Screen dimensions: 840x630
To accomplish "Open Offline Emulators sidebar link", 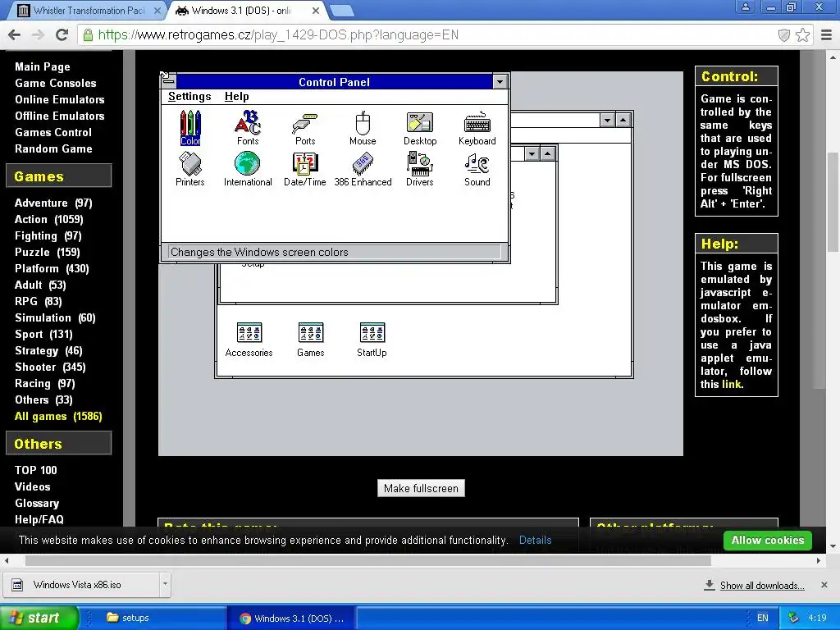I will [x=59, y=116].
